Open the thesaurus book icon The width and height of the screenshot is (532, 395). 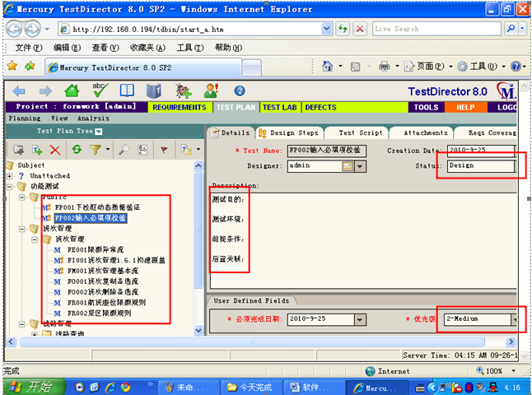[x=154, y=91]
